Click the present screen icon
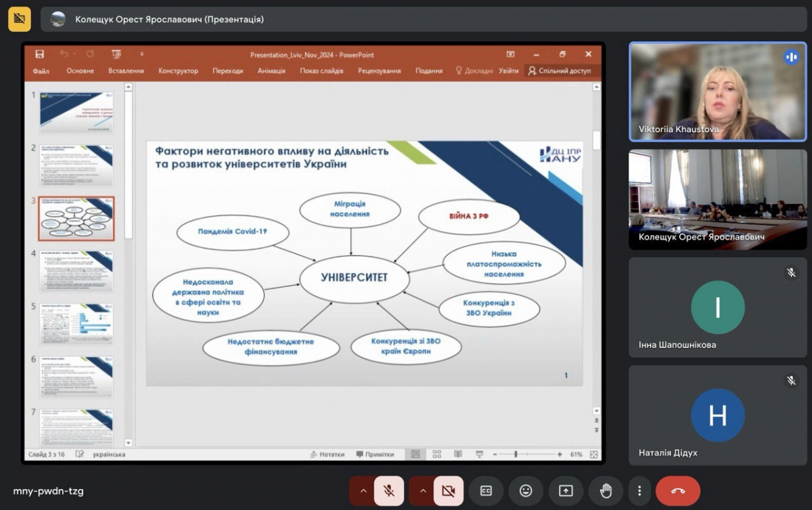The width and height of the screenshot is (812, 510). point(566,491)
